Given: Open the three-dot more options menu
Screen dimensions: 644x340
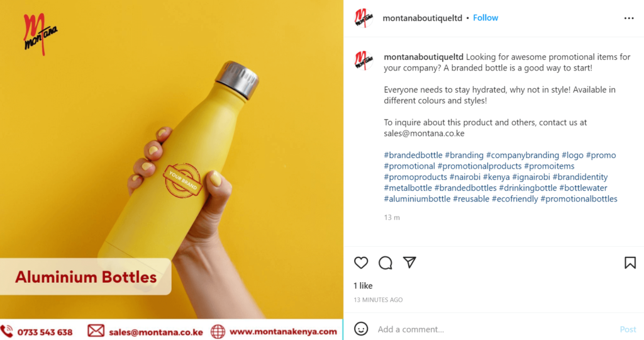Looking at the screenshot, I should coord(629,18).
